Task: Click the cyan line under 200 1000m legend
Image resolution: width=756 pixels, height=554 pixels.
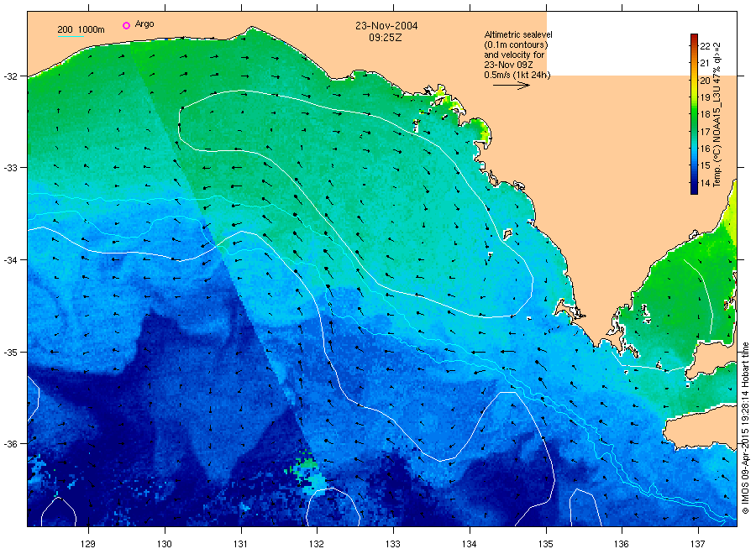Action: pyautogui.click(x=71, y=36)
